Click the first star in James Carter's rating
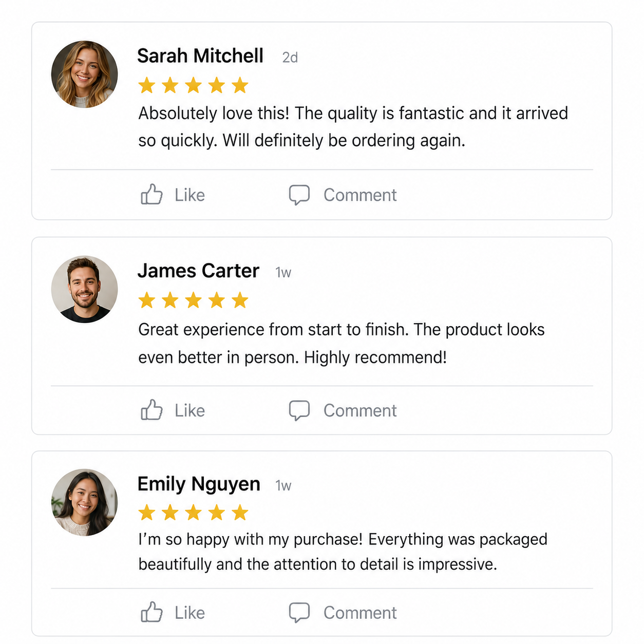644x644 pixels. (x=147, y=300)
